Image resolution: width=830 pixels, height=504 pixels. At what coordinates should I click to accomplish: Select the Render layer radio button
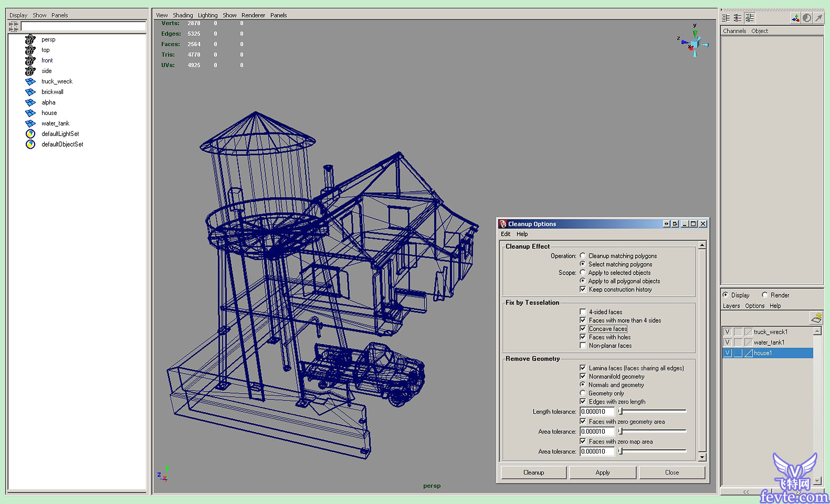[x=765, y=295]
